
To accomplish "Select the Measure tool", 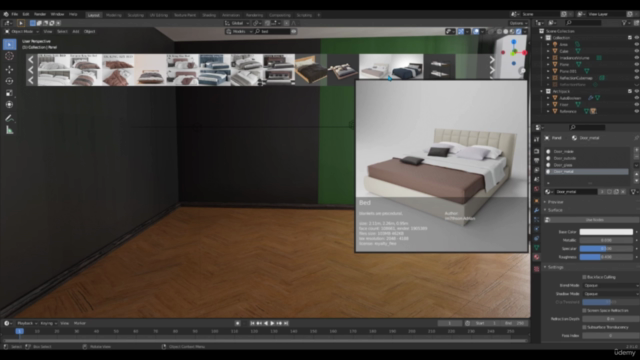I will pyautogui.click(x=9, y=131).
